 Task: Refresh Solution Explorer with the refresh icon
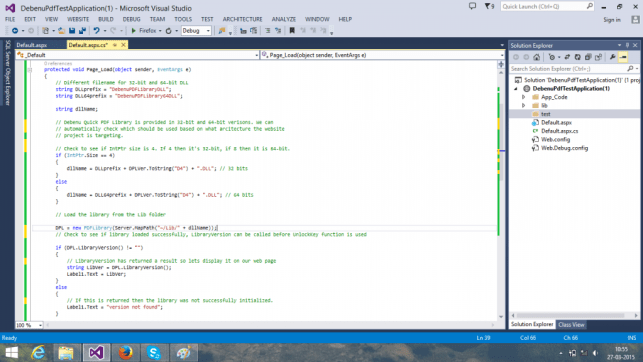[577, 57]
